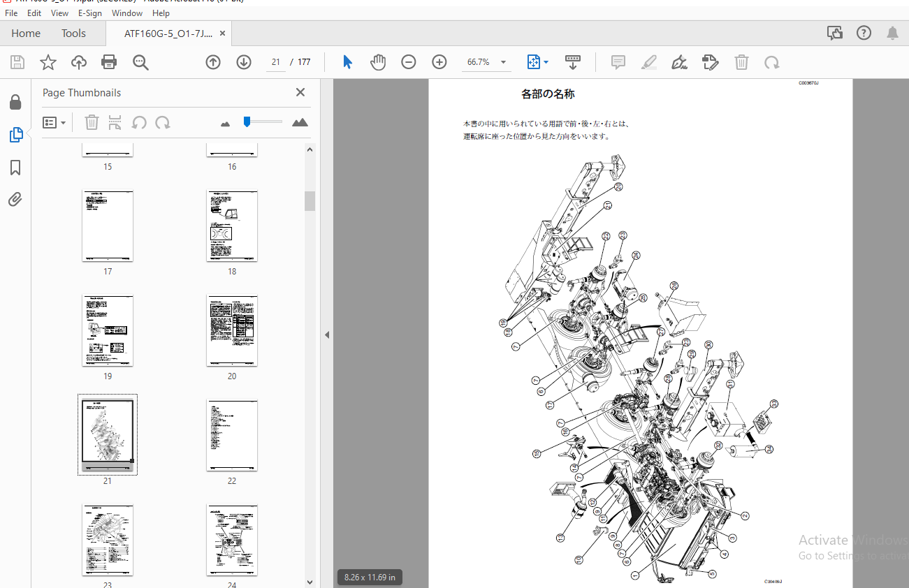This screenshot has width=909, height=588.
Task: Activate the Hand pan tool
Action: [x=378, y=62]
